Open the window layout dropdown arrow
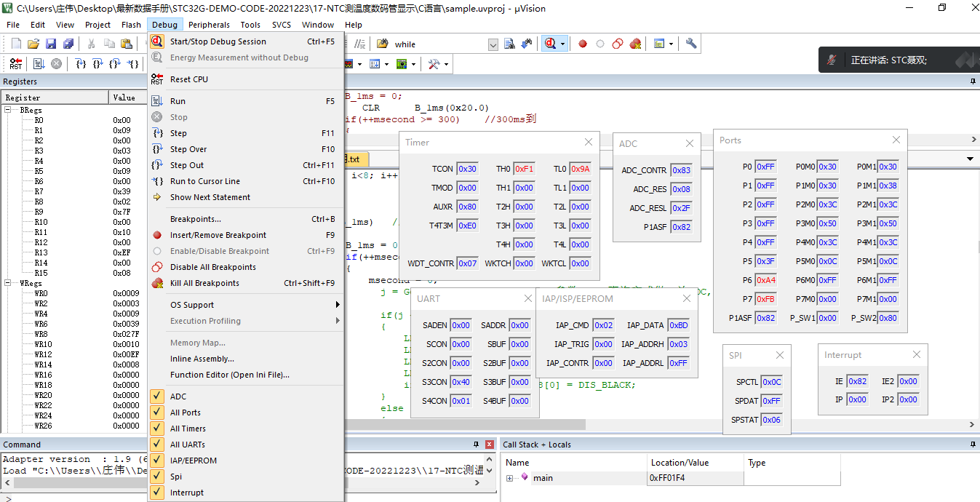Image resolution: width=980 pixels, height=502 pixels. coord(671,44)
